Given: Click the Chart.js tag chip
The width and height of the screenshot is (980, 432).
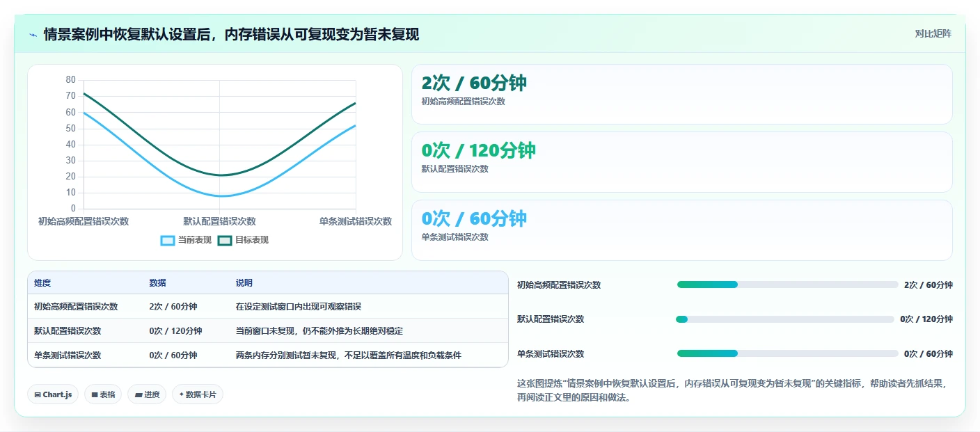Looking at the screenshot, I should (x=53, y=394).
